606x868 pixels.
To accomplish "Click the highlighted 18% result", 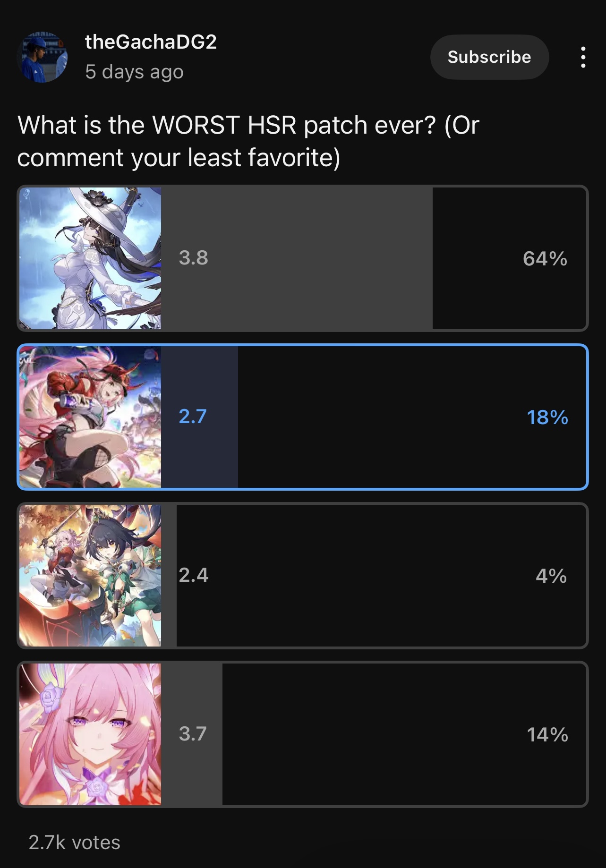I will point(547,417).
